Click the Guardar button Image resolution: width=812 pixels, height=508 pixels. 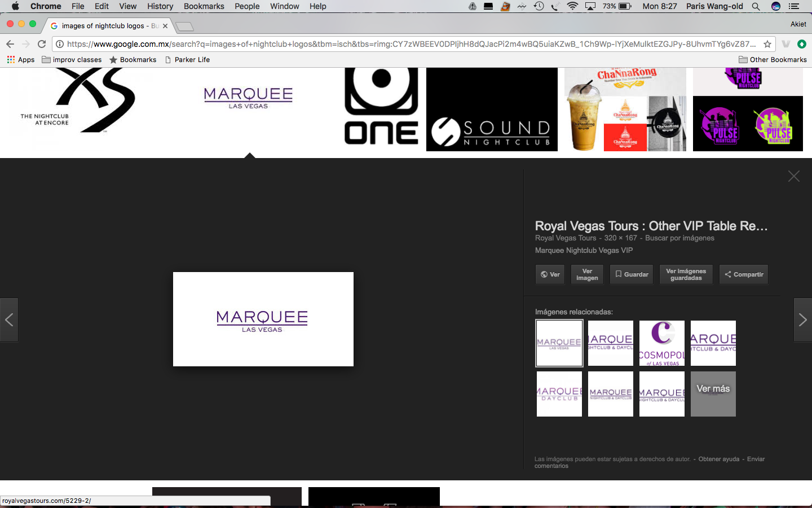(x=631, y=274)
